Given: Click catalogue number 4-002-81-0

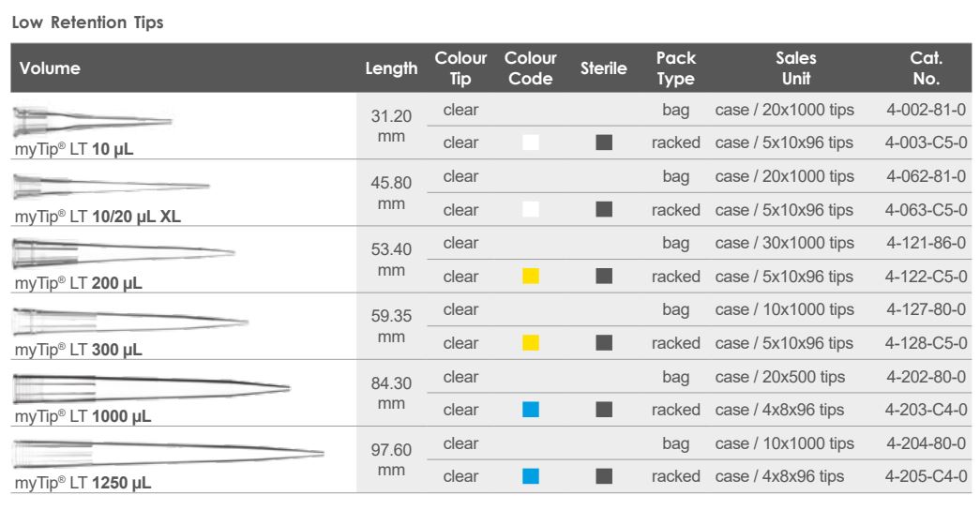Looking at the screenshot, I should click(x=926, y=111).
